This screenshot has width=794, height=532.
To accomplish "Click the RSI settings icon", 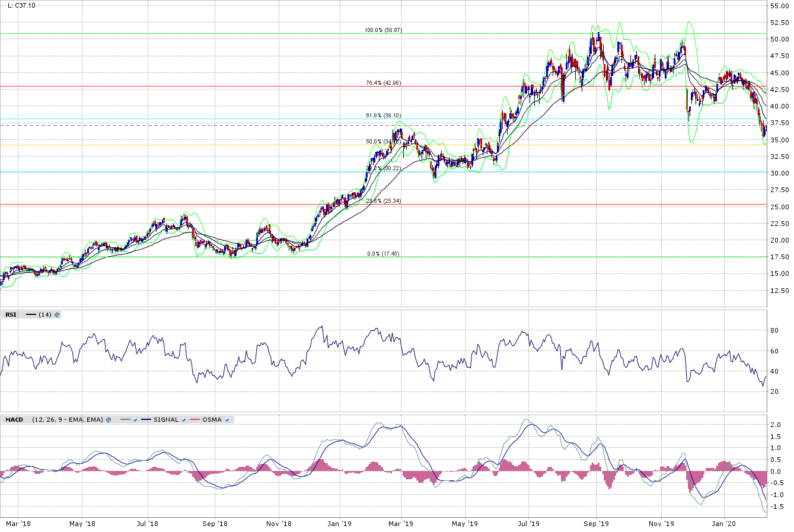I will (57, 315).
